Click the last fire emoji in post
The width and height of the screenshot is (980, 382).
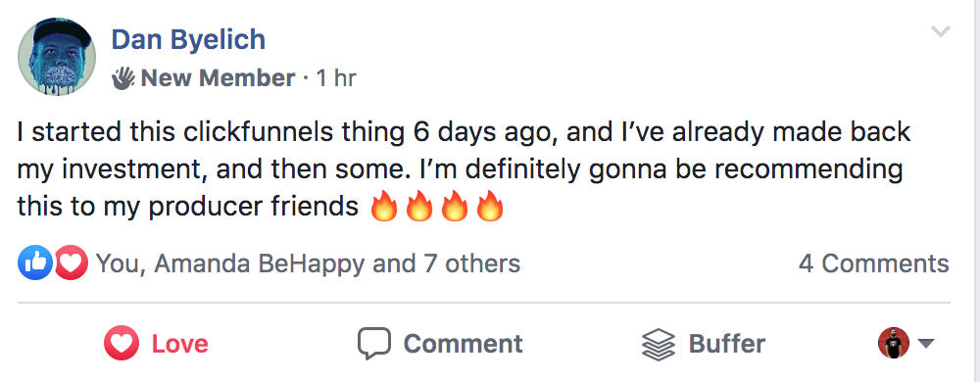tap(489, 207)
